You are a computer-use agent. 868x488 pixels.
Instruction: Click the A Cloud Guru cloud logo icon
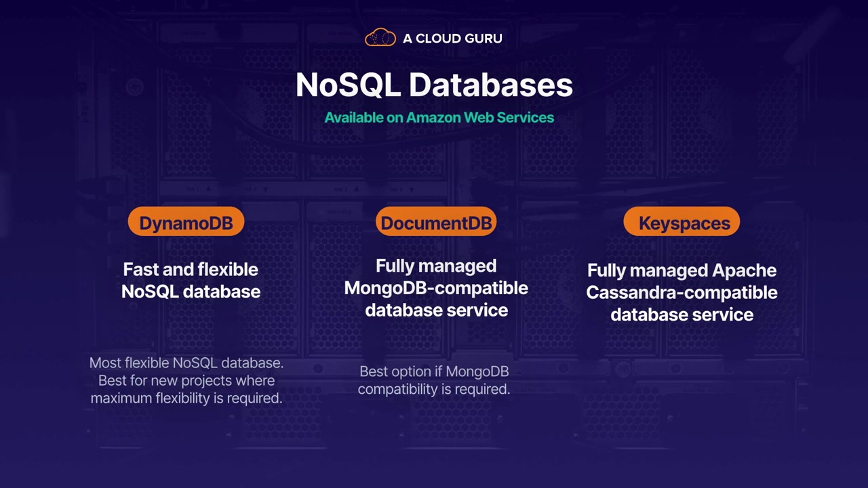(x=380, y=38)
